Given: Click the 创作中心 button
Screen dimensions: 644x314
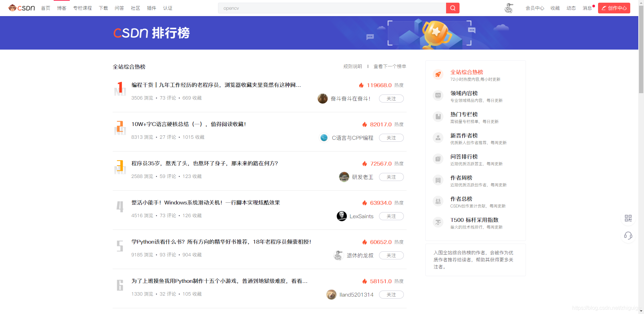Looking at the screenshot, I should tap(614, 8).
